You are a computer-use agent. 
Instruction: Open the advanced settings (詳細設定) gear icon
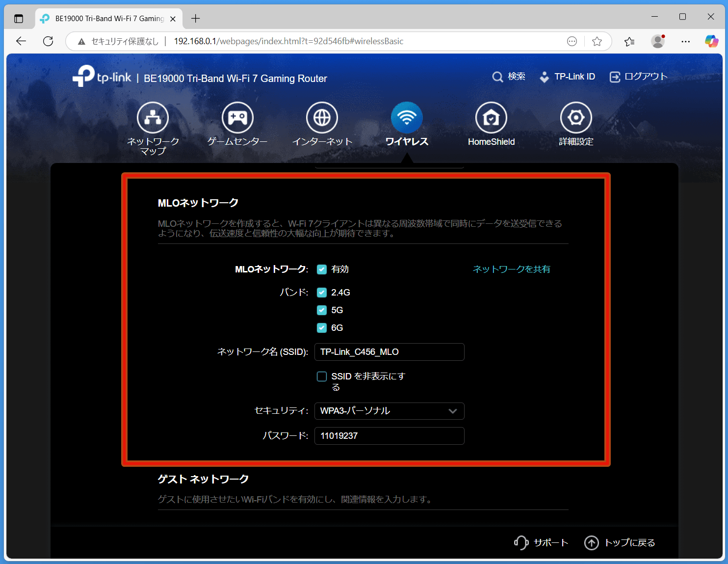click(x=576, y=118)
